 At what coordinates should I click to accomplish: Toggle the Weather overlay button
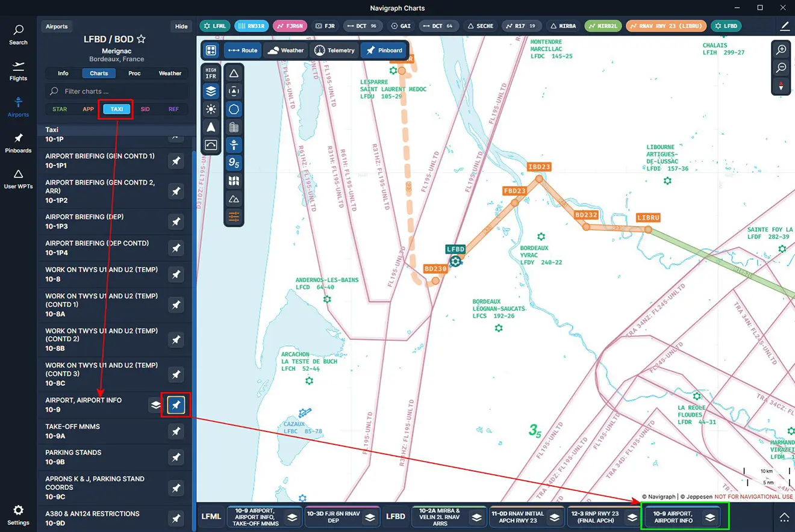[x=285, y=51]
